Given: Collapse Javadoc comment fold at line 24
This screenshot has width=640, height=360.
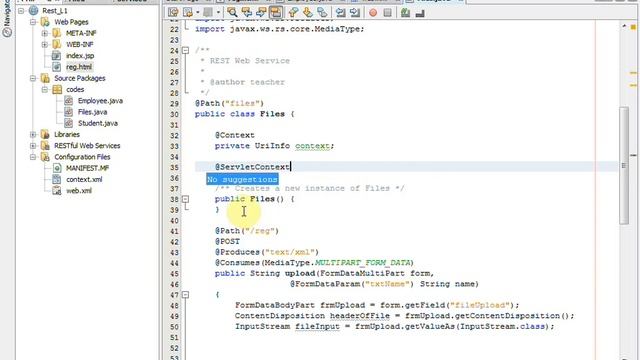Looking at the screenshot, I should pyautogui.click(x=185, y=51).
